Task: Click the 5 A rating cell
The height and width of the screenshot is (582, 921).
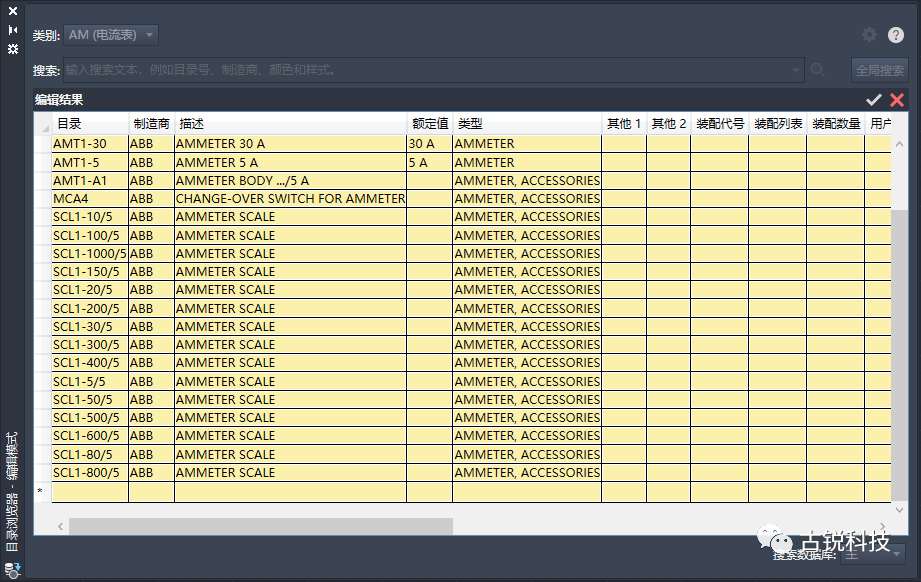Action: pos(430,163)
